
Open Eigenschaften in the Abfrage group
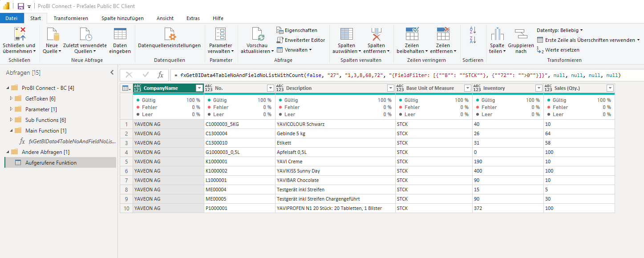(297, 30)
